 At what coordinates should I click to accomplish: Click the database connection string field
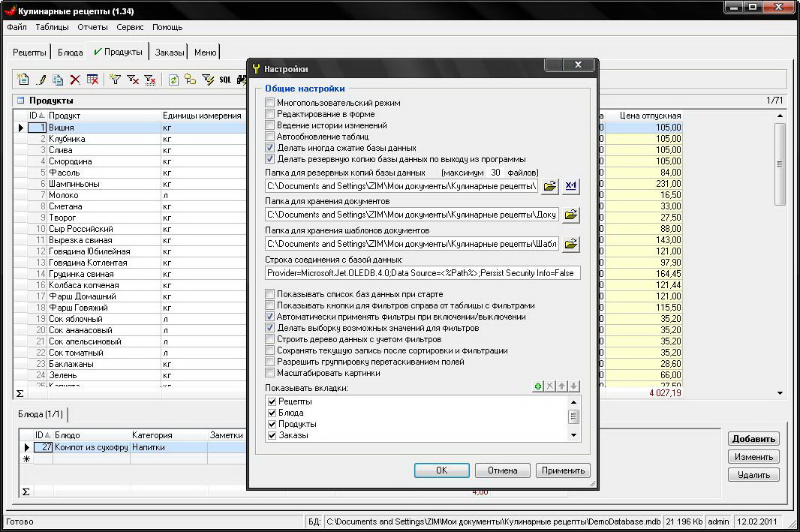pos(423,273)
